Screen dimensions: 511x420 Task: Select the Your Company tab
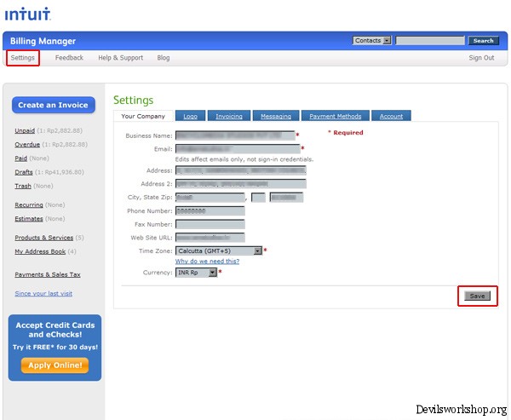coord(143,116)
